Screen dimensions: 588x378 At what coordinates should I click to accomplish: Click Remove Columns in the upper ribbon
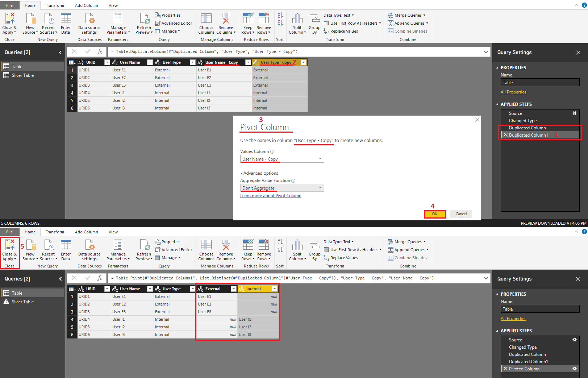pyautogui.click(x=226, y=23)
